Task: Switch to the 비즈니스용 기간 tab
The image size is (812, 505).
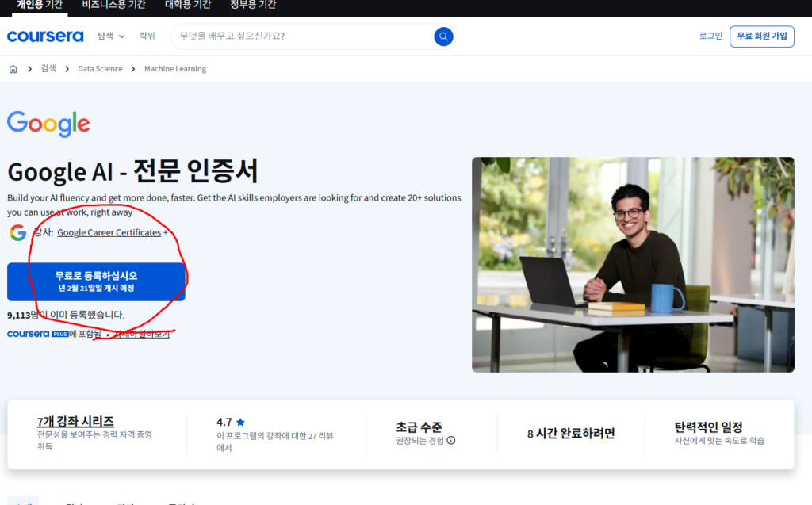Action: (x=113, y=5)
